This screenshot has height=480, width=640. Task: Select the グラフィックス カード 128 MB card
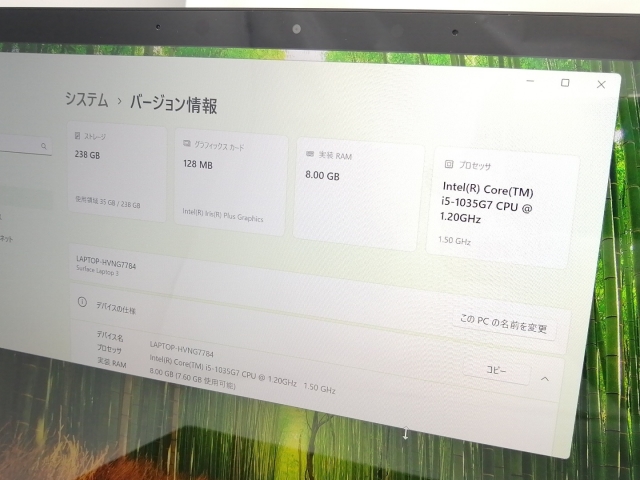231,182
